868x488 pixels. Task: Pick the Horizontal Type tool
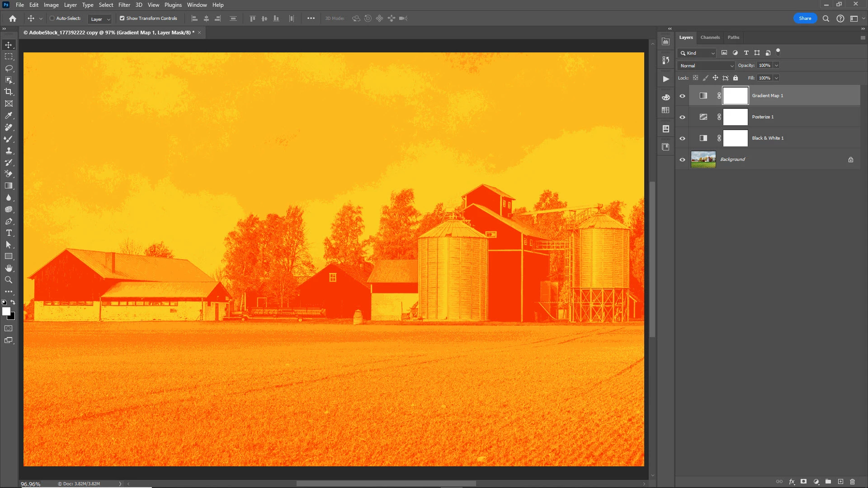coord(9,233)
